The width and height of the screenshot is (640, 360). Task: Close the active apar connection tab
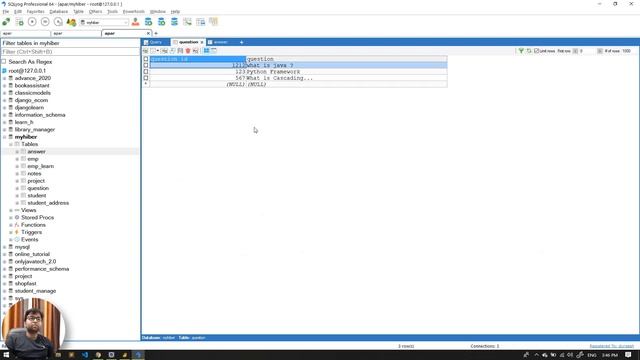[148, 33]
